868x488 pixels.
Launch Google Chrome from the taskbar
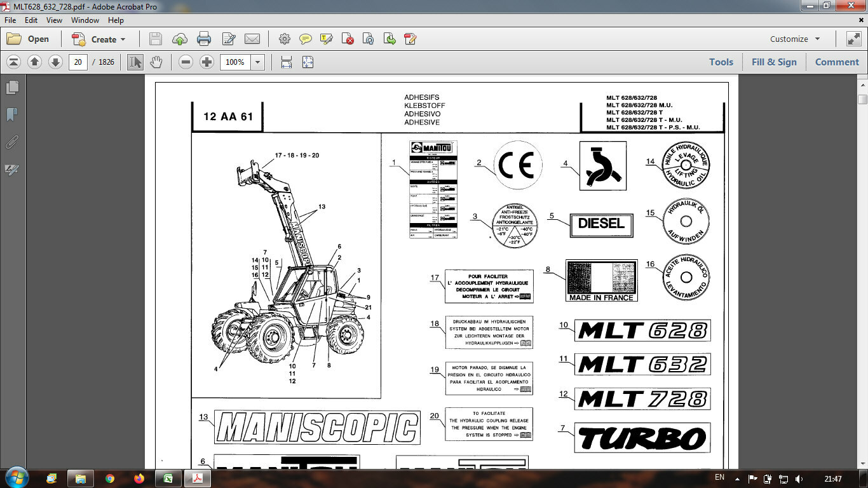[x=110, y=478]
